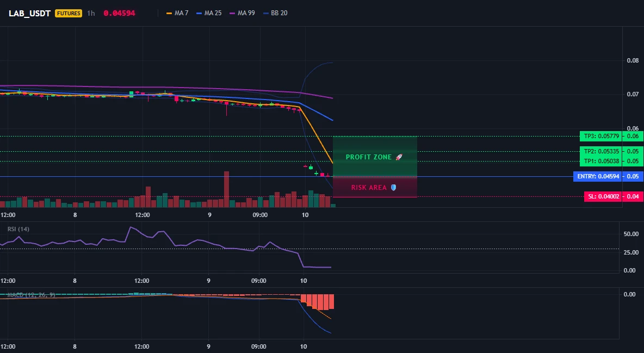Toggle the MA 7 legend item

177,13
